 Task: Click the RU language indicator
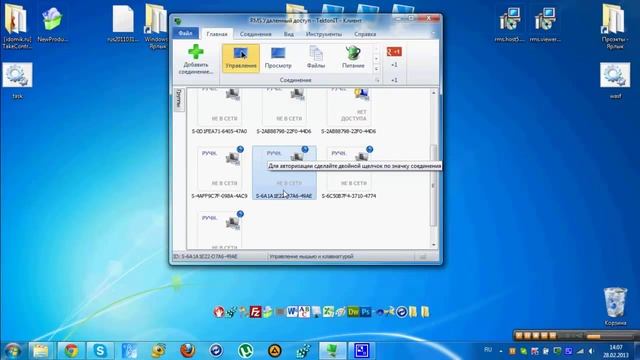[488, 350]
